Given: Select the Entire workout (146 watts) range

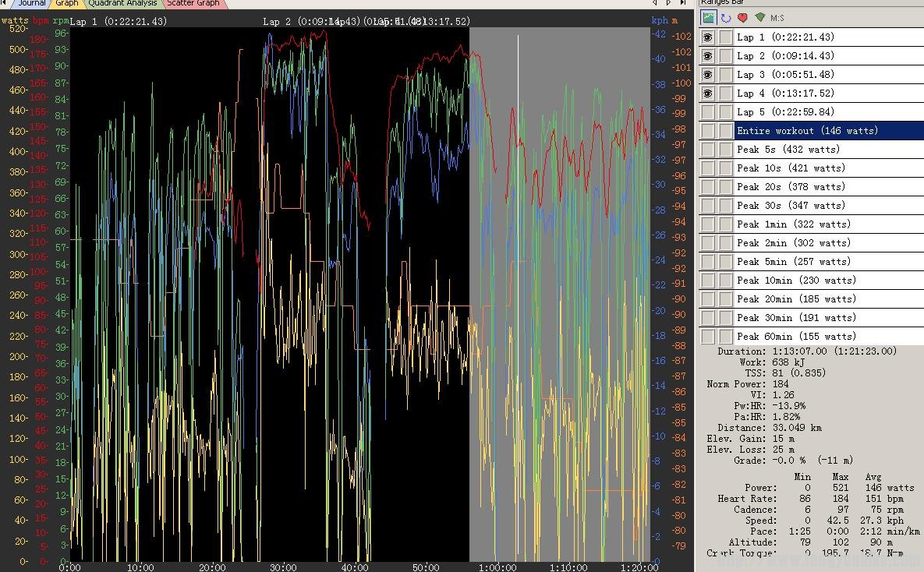Looking at the screenshot, I should pyautogui.click(x=827, y=131).
